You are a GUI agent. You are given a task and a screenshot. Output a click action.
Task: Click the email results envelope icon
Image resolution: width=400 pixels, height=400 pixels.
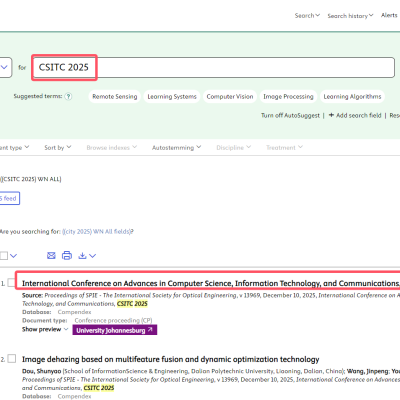[51, 256]
